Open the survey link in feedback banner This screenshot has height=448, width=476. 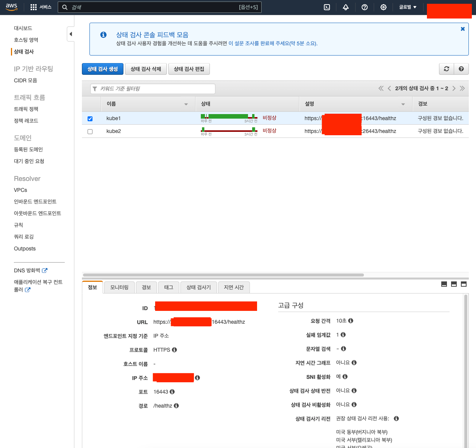click(273, 43)
